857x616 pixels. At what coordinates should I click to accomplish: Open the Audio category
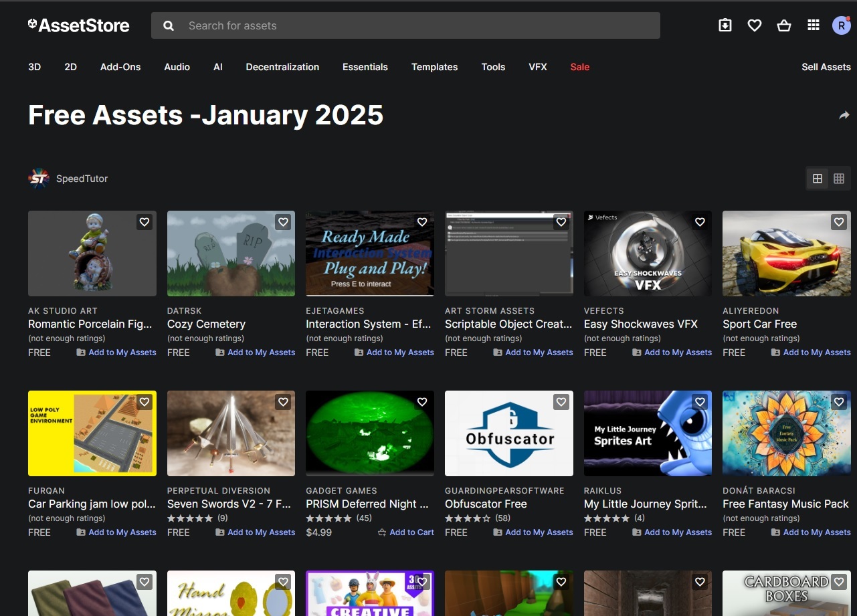click(177, 67)
